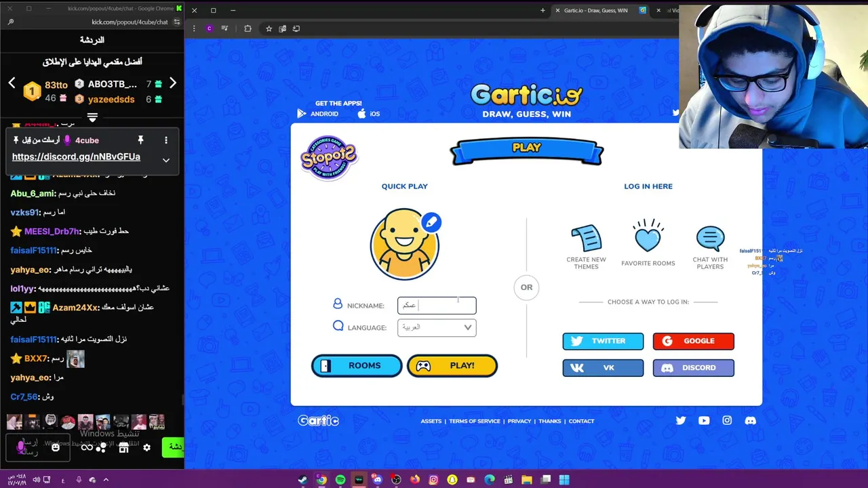Open the emoji picker in Kick chat
This screenshot has height=488, width=868.
(56, 447)
